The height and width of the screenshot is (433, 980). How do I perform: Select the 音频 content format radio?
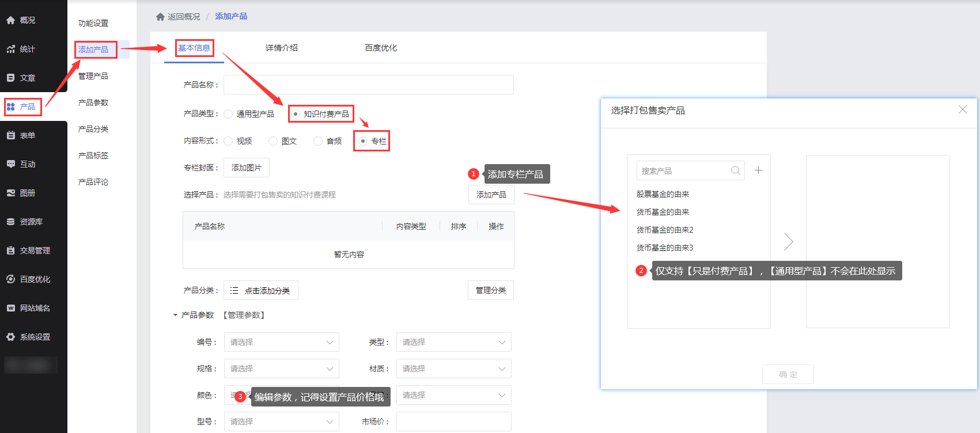coord(318,141)
